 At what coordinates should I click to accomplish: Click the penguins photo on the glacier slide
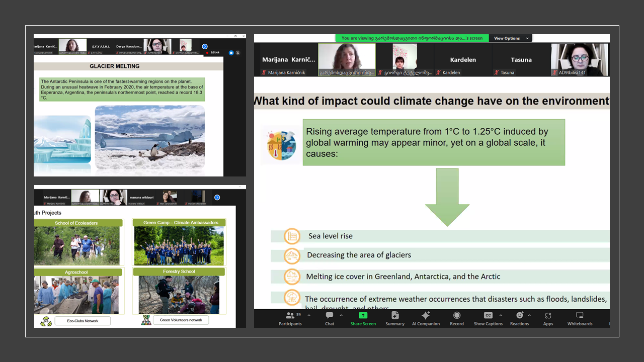coord(150,137)
